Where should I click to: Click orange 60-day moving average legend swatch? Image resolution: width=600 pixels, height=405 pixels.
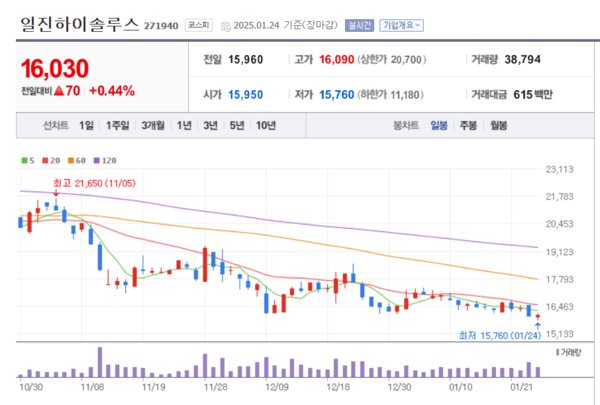(x=71, y=160)
